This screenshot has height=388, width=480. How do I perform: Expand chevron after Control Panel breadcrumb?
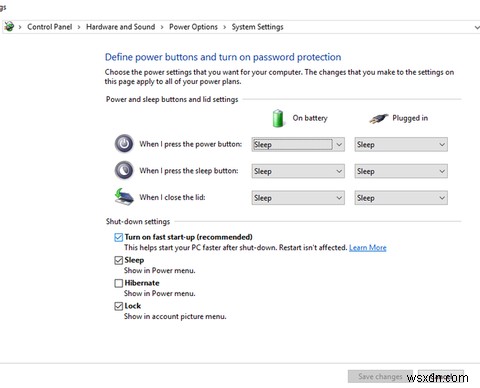pos(79,27)
